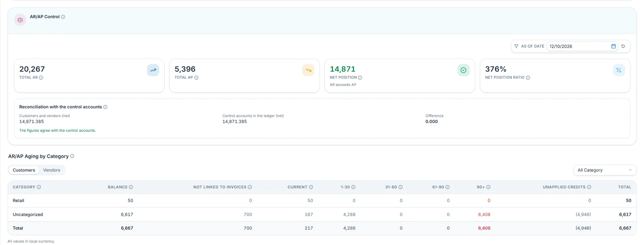Open the info tooltip beside AR/AP Control
The image size is (644, 245).
63,17
